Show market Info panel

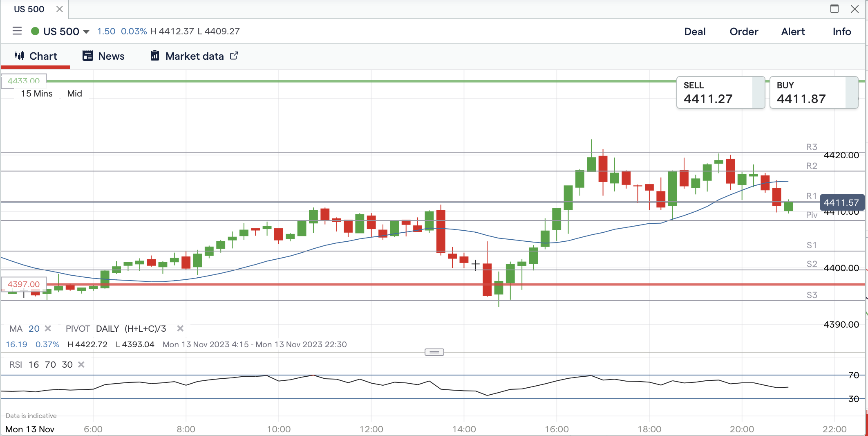pos(842,31)
